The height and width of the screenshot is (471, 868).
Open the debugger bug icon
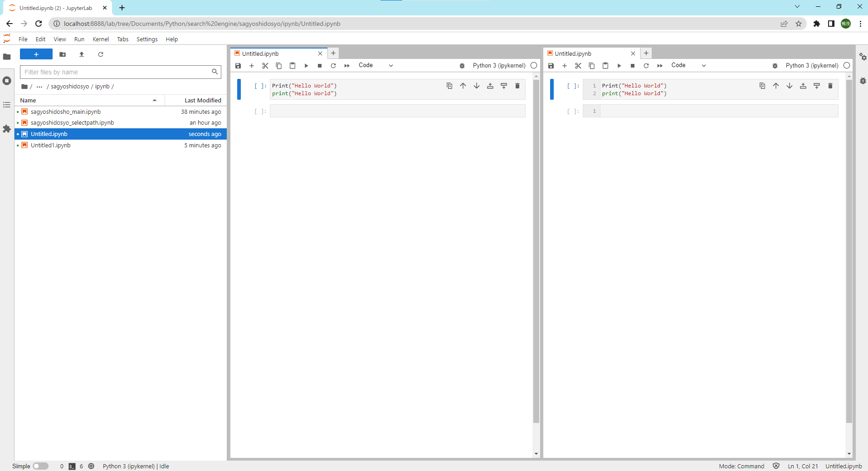click(462, 65)
